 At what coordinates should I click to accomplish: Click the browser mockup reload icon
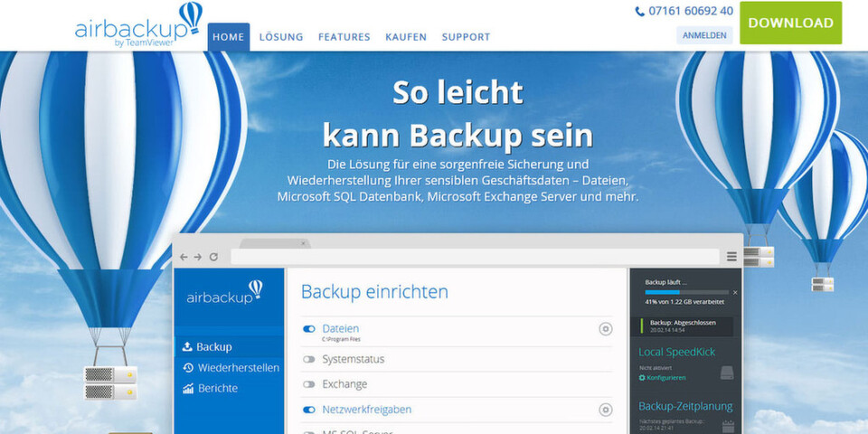pos(213,257)
